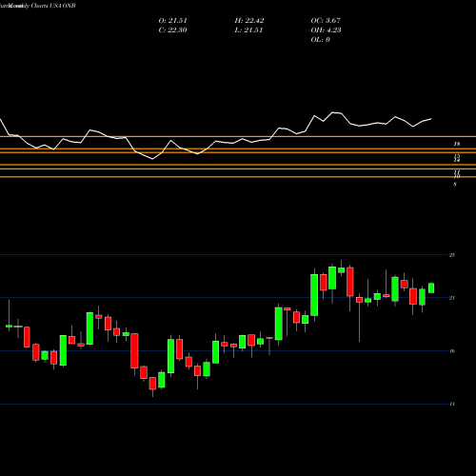
Task: Click the last green candlestick at the chart's right end
Action: (x=431, y=288)
